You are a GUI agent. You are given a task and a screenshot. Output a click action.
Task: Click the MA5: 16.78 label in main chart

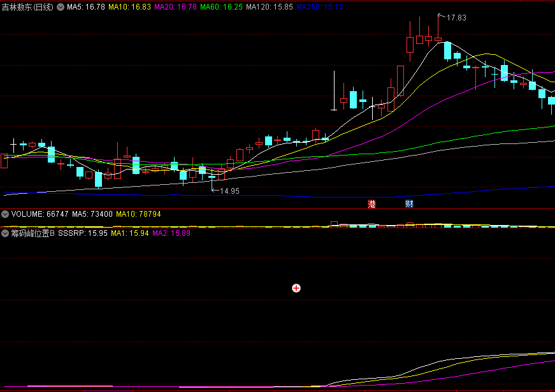[x=86, y=7]
